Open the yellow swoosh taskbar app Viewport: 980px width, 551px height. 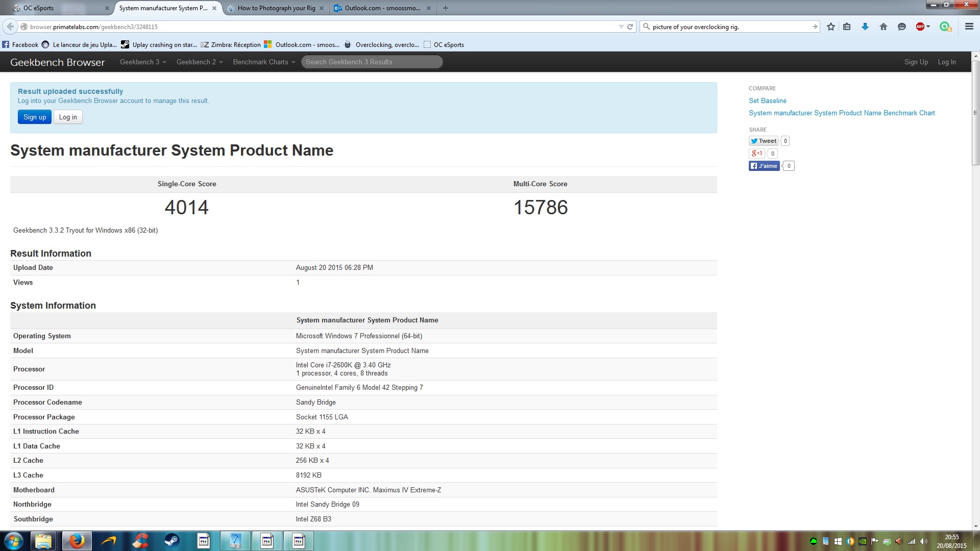(x=108, y=541)
